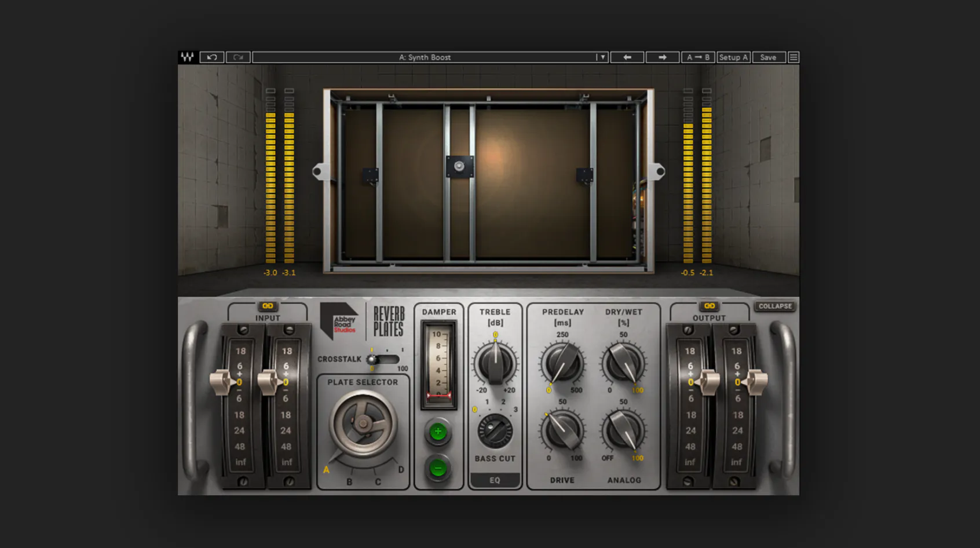Select plate B
980x548 pixels.
(x=349, y=481)
